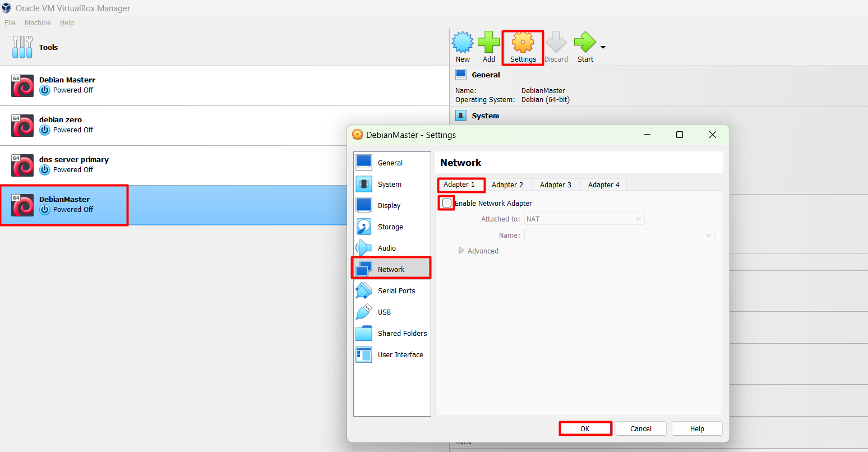Open the adapter Name dropdown
The image size is (868, 452).
(x=619, y=235)
